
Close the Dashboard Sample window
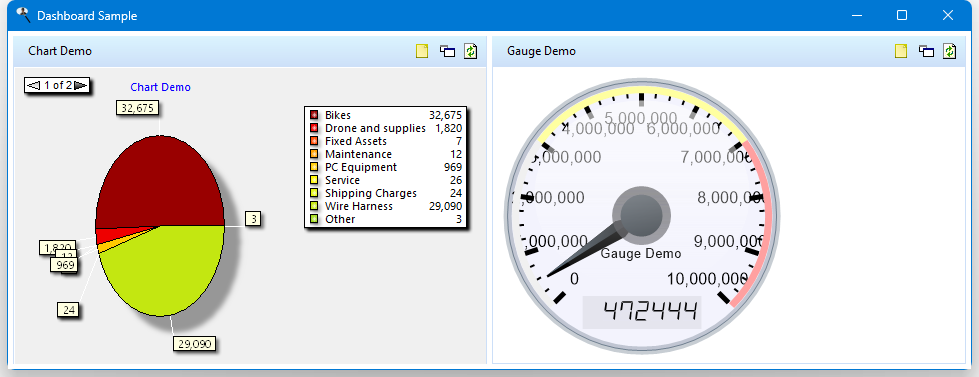tap(948, 15)
